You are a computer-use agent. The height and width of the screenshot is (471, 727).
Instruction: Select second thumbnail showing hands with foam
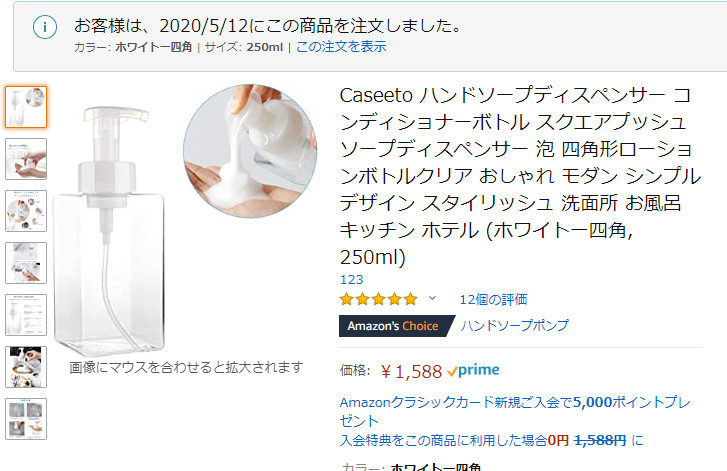click(x=26, y=159)
